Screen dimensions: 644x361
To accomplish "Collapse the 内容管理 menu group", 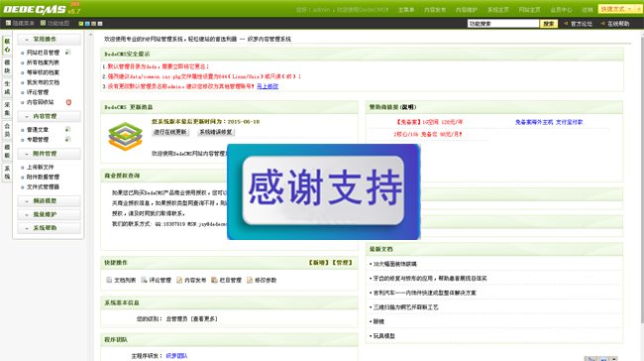I will tap(50, 116).
